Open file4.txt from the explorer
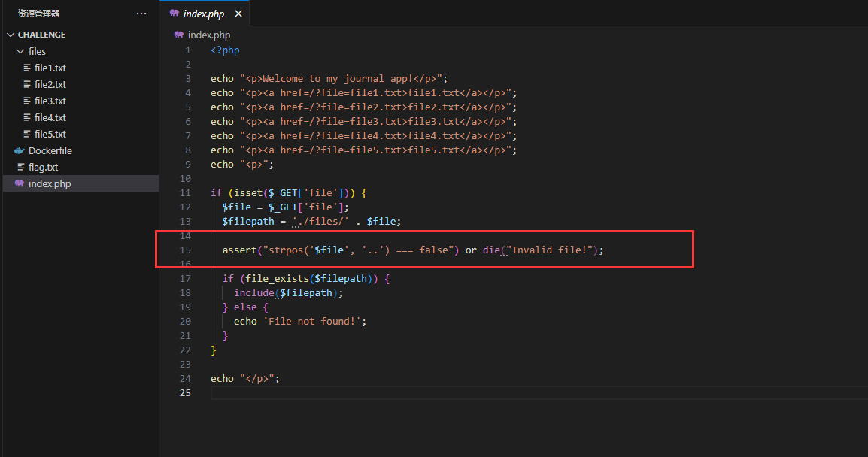Image resolution: width=868 pixels, height=457 pixels. pos(50,117)
